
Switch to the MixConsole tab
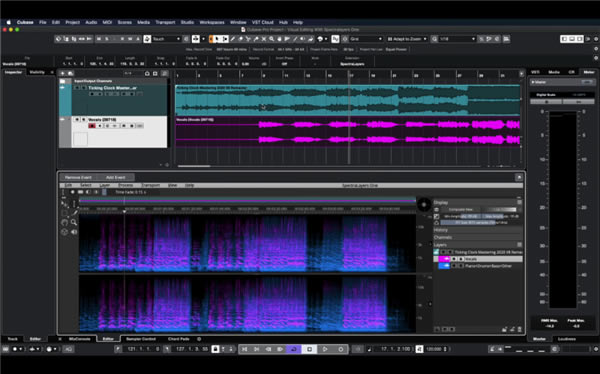coord(80,339)
